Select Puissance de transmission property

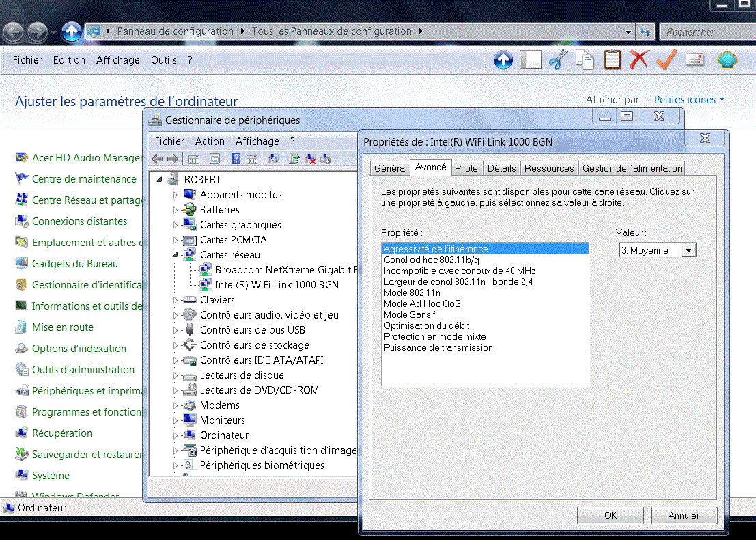pos(438,347)
